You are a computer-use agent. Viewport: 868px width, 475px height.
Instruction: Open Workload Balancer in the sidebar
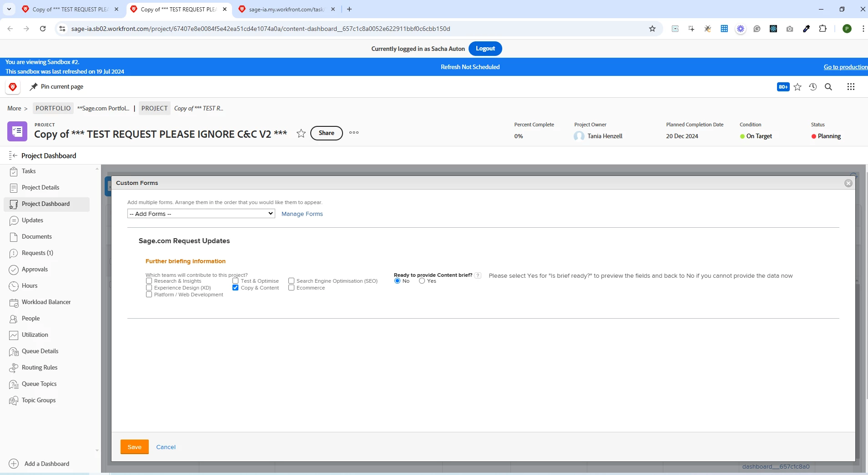pos(46,302)
